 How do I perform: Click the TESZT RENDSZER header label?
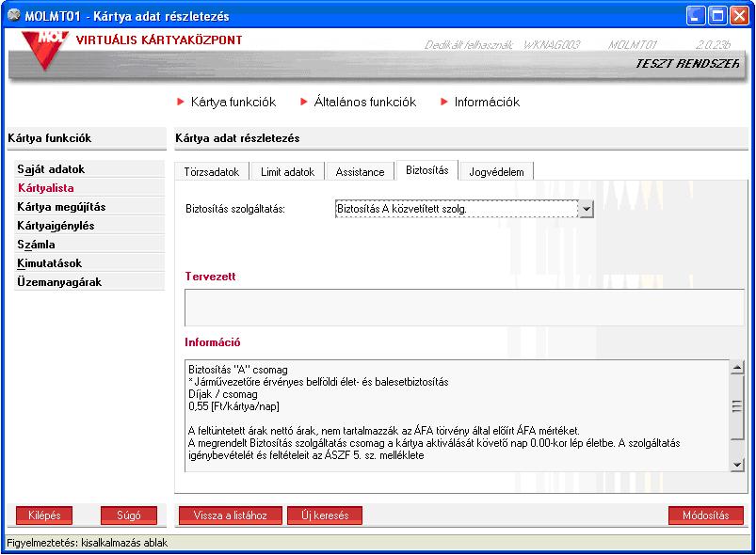[686, 63]
